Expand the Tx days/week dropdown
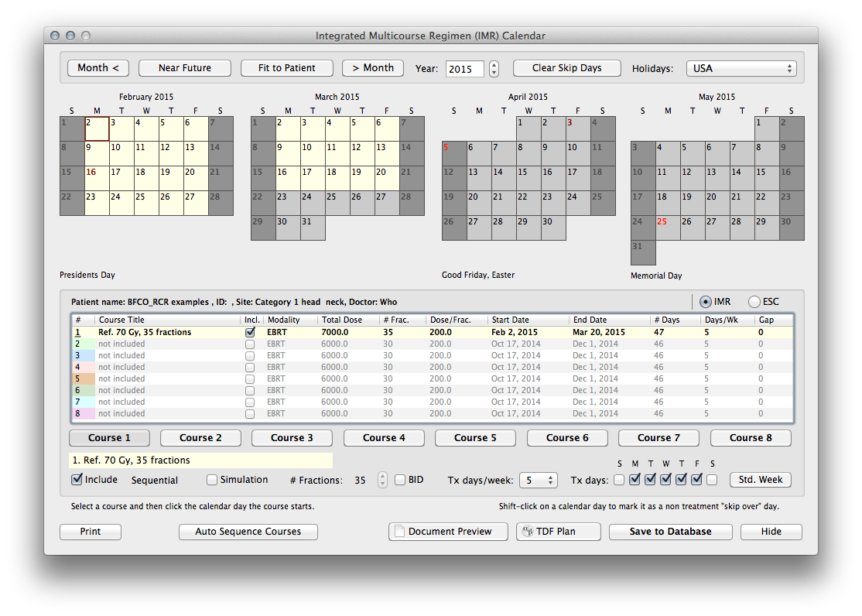Viewport: 862px width, 616px height. [538, 480]
